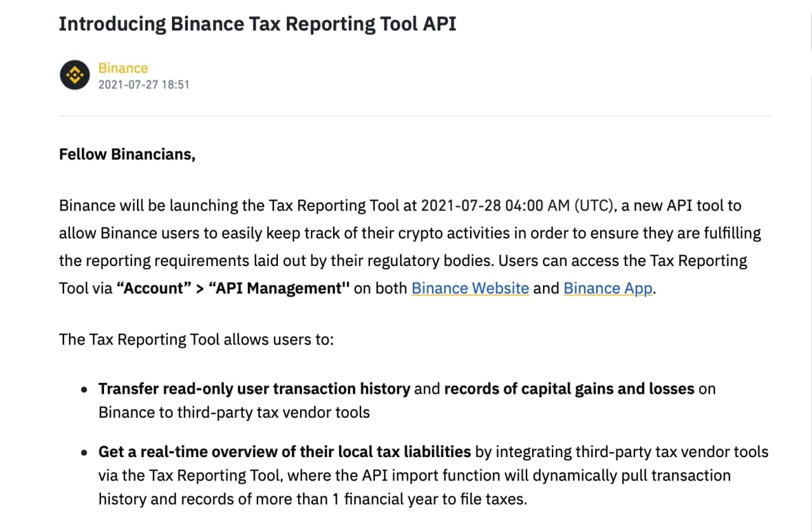Open the Binance author name link
The image size is (812, 532).
[x=123, y=68]
